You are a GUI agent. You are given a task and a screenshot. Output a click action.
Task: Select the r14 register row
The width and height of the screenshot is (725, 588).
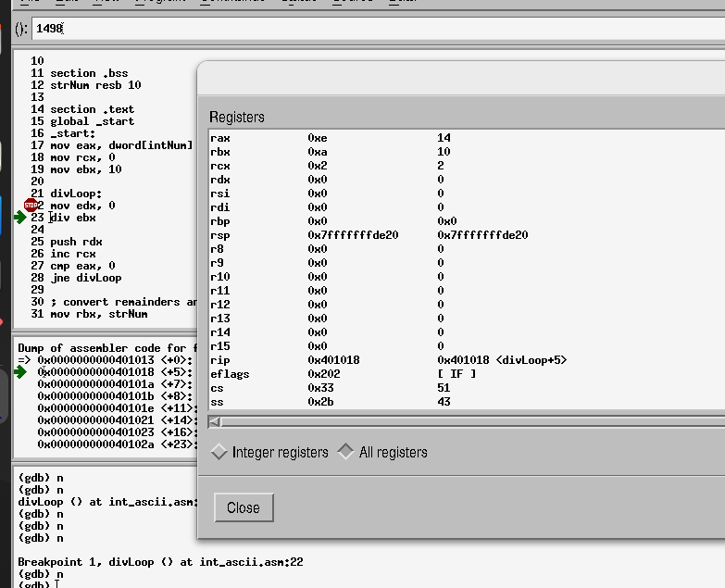click(x=467, y=332)
